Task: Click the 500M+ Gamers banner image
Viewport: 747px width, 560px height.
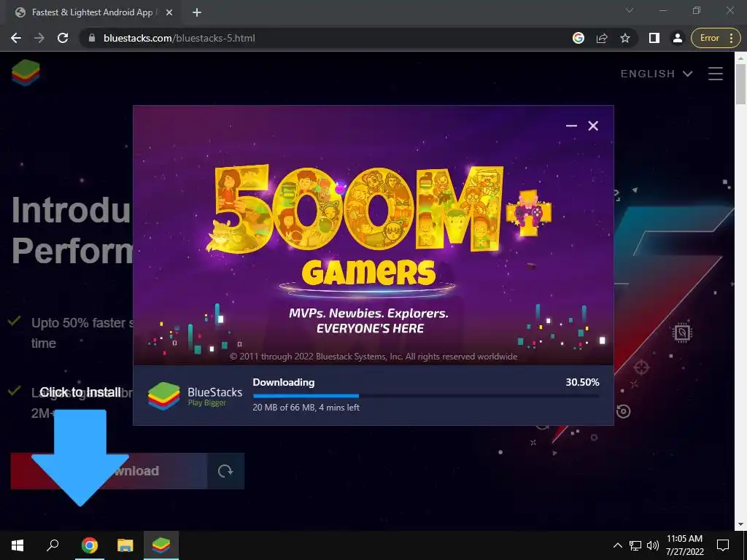Action: 373,236
